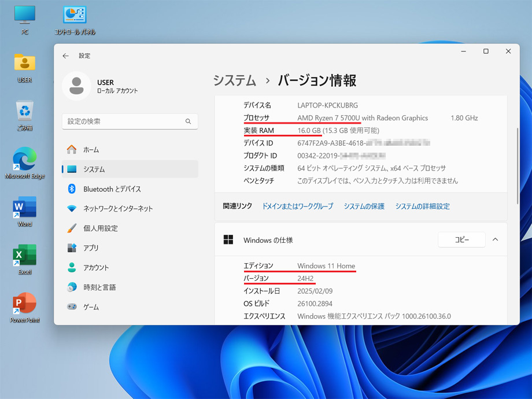Open the システムの保護 link

(x=364, y=206)
